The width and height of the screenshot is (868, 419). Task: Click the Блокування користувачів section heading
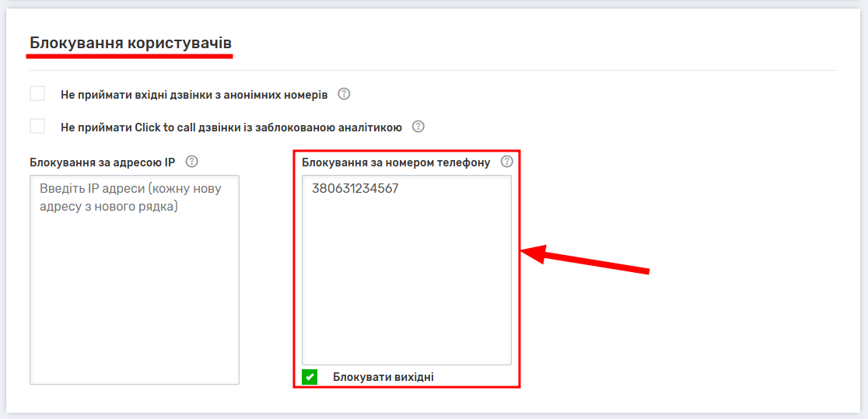[x=130, y=42]
